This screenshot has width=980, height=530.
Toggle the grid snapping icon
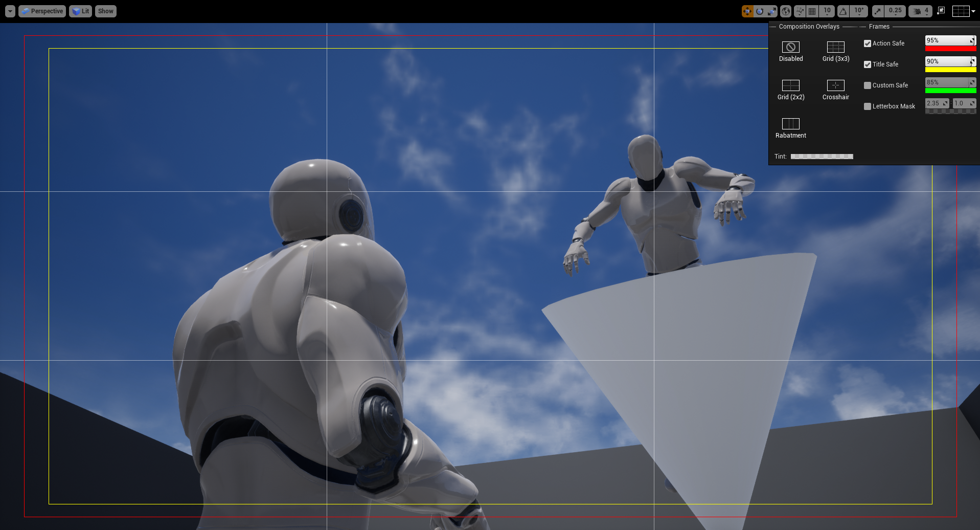812,11
